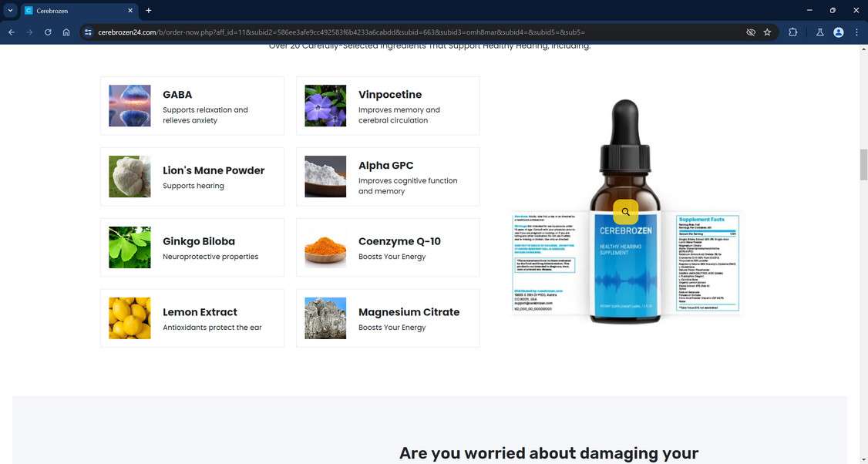Click 'Improves memory and cerebral circulation' text
Screen dimensions: 868x464
[x=399, y=115]
